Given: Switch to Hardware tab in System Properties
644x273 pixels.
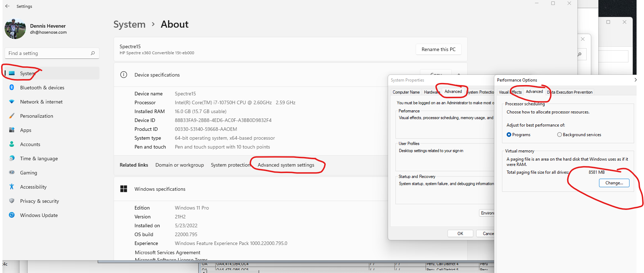Looking at the screenshot, I should click(x=432, y=92).
